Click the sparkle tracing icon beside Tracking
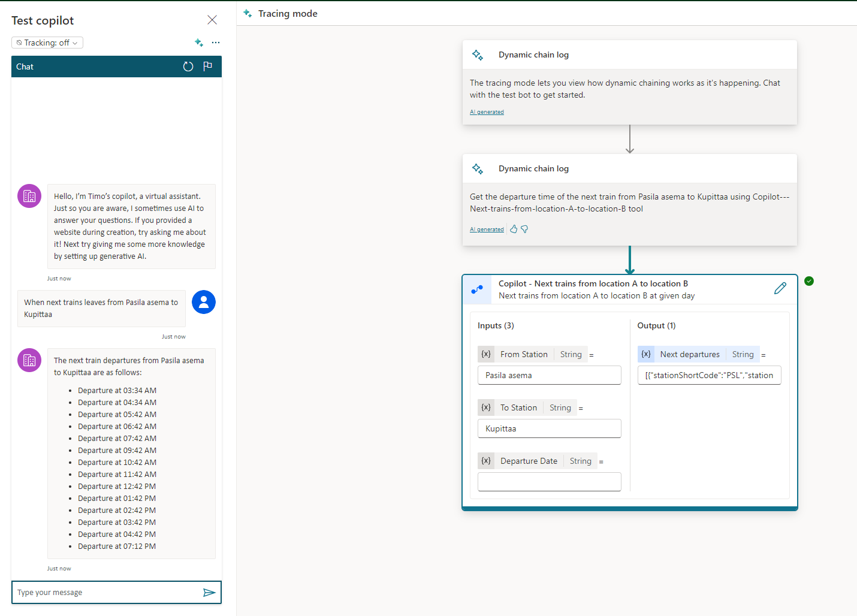Viewport: 857px width, 616px height. [199, 43]
